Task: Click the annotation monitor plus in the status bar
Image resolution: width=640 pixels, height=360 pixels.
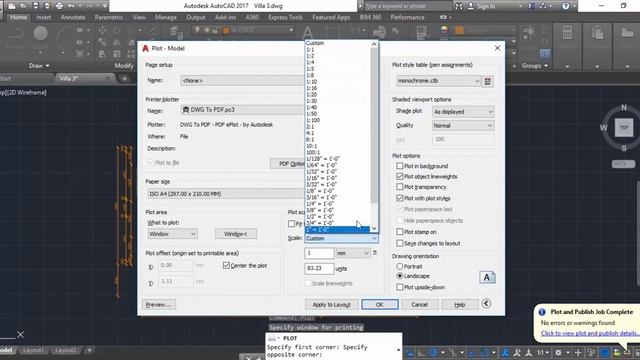Action: tap(578, 352)
